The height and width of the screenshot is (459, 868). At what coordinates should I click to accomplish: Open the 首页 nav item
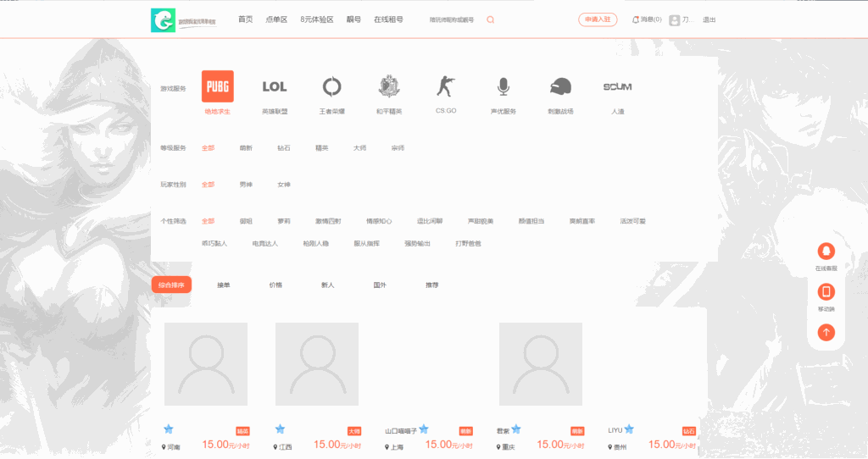tap(245, 19)
